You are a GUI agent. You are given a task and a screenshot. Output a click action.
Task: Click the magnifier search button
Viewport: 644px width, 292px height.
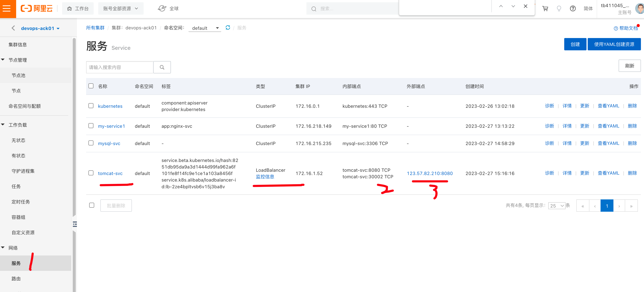pyautogui.click(x=162, y=67)
